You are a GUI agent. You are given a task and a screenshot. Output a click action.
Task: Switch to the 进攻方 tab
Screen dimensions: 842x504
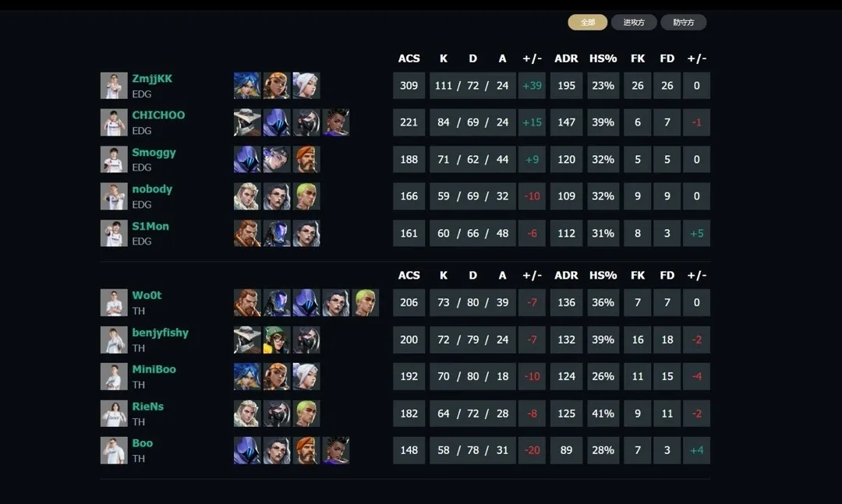pos(634,22)
